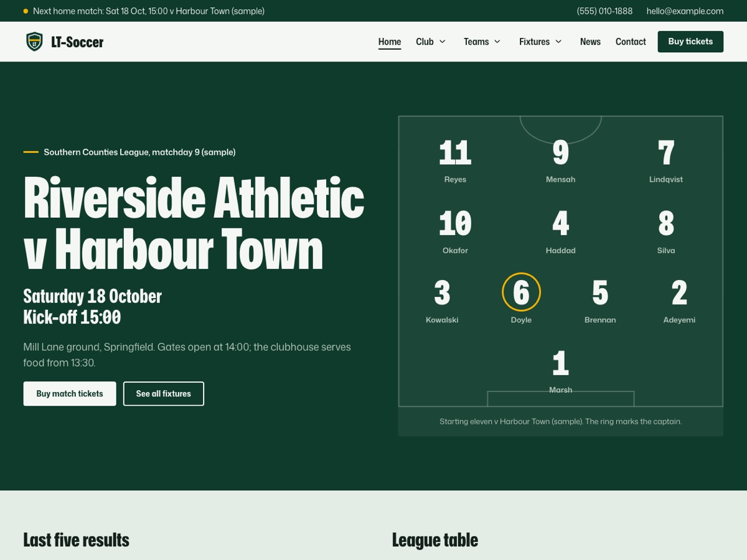The width and height of the screenshot is (747, 560).
Task: Expand the Fixtures dropdown chevron
Action: (558, 42)
